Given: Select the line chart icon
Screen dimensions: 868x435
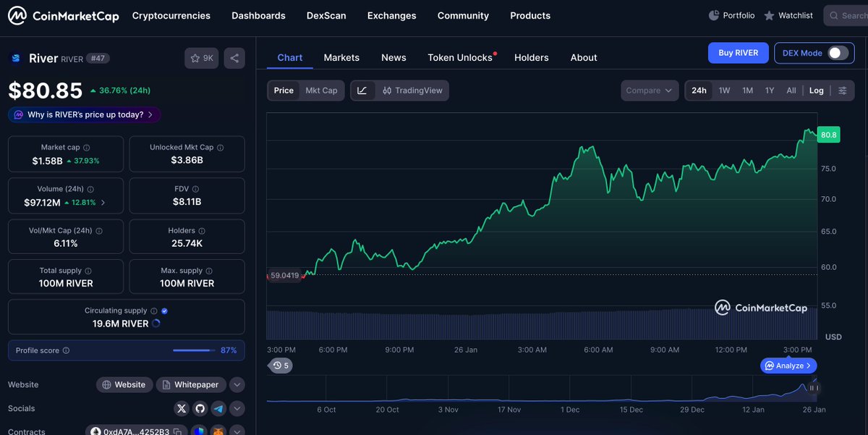Looking at the screenshot, I should [362, 90].
